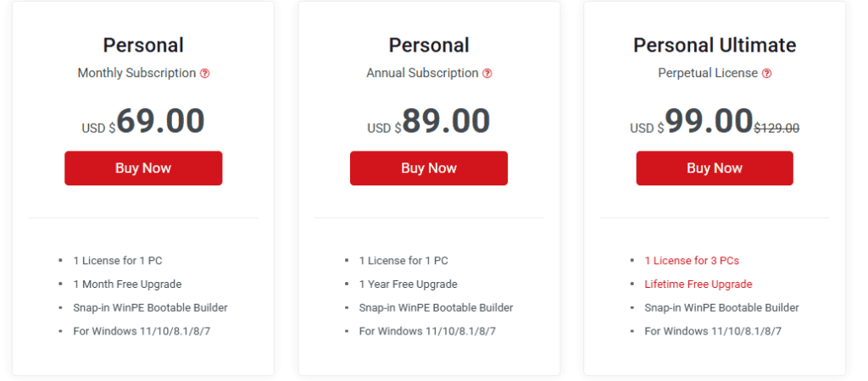Click red 'Lifetime Free Upgrade' text
868x381 pixels.
(x=698, y=284)
